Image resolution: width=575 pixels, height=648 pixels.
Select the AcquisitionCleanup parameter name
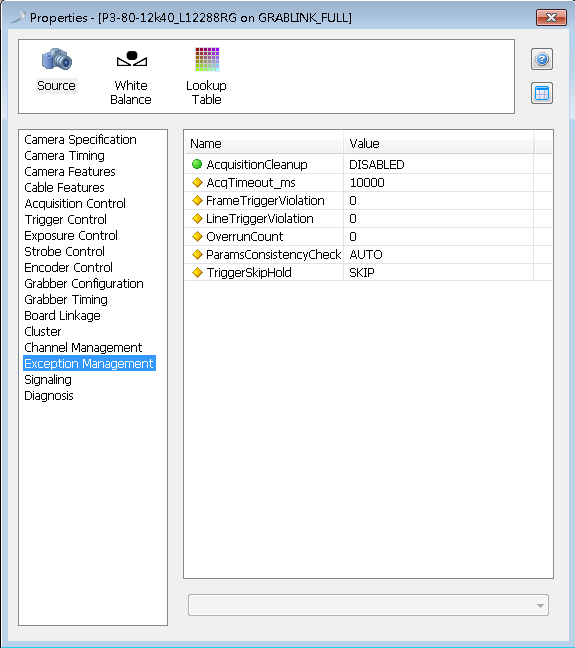click(257, 164)
